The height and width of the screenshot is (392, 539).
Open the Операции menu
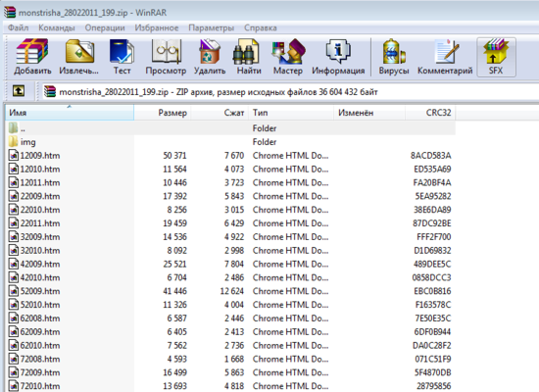click(105, 27)
